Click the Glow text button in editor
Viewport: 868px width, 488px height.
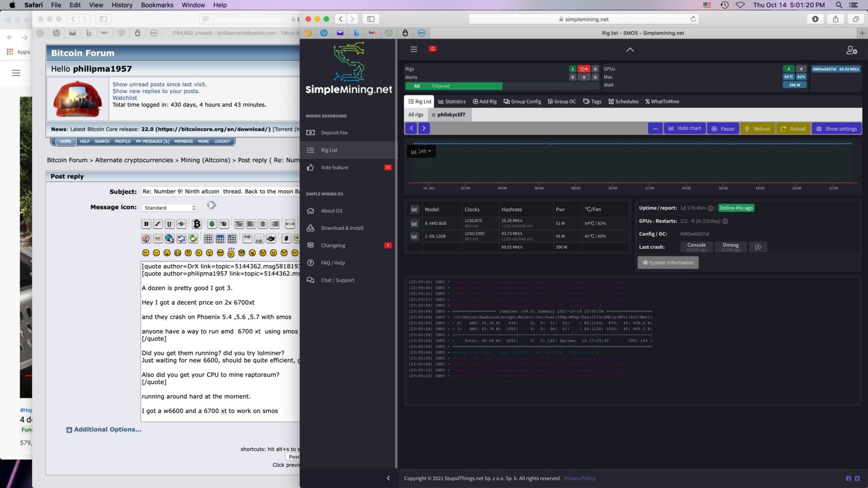pyautogui.click(x=212, y=223)
